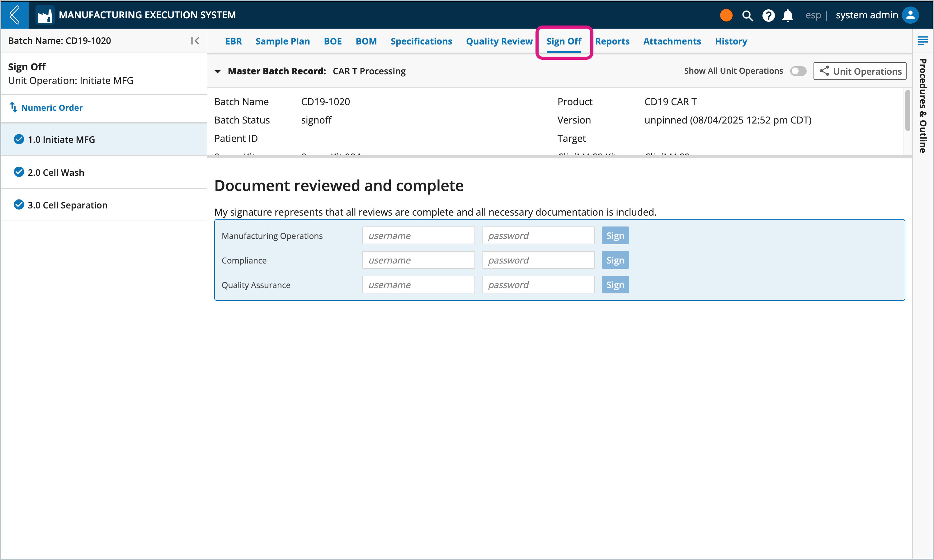The height and width of the screenshot is (560, 934).
Task: Click the system admin user name
Action: [x=866, y=15]
